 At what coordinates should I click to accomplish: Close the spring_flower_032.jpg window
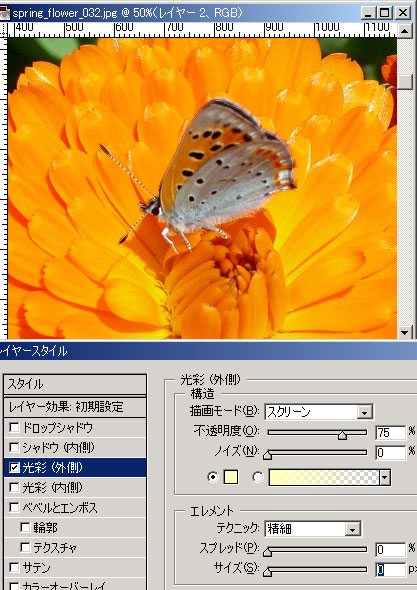click(x=402, y=13)
